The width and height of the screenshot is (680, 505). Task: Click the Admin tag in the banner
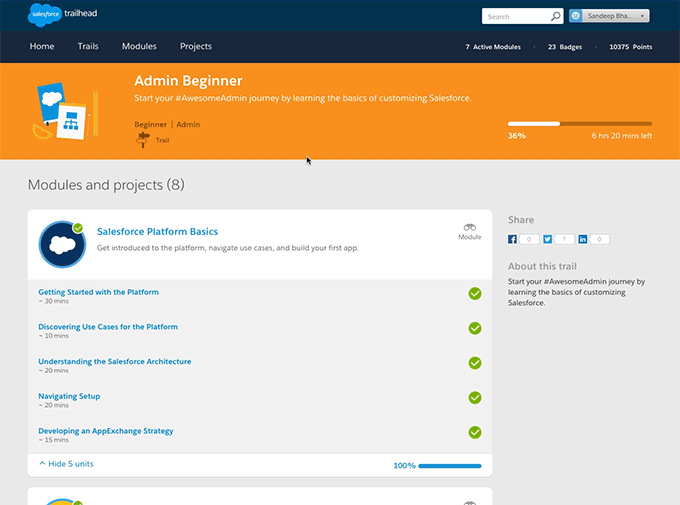click(188, 125)
